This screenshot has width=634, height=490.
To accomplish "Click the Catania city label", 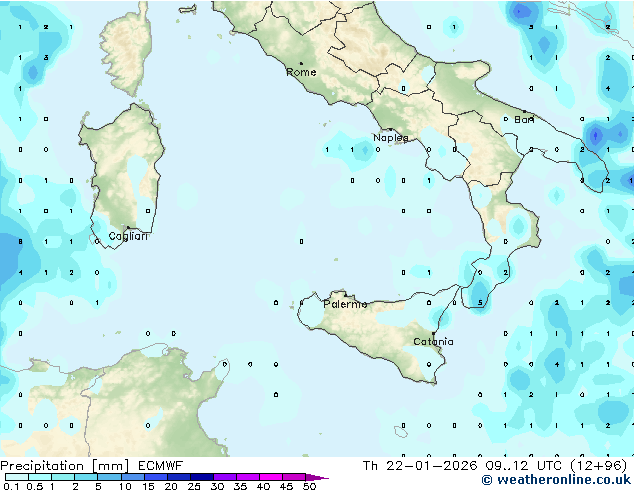I will [433, 342].
